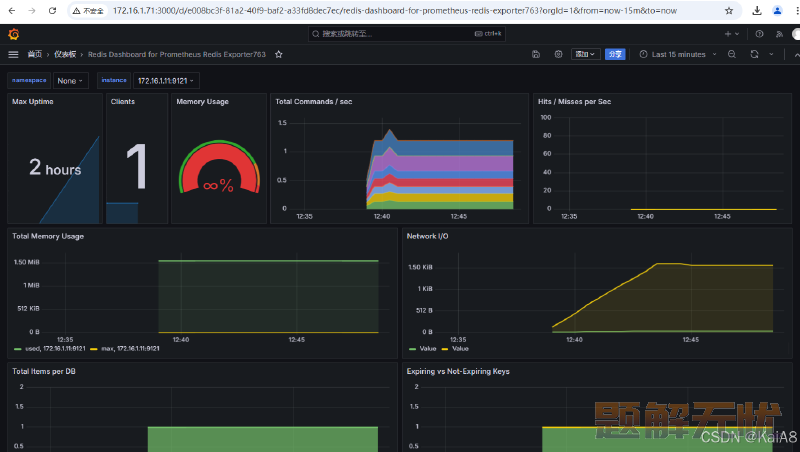Click the not-secure site warning badge
Viewport: 800px width, 452px height.
(88, 11)
